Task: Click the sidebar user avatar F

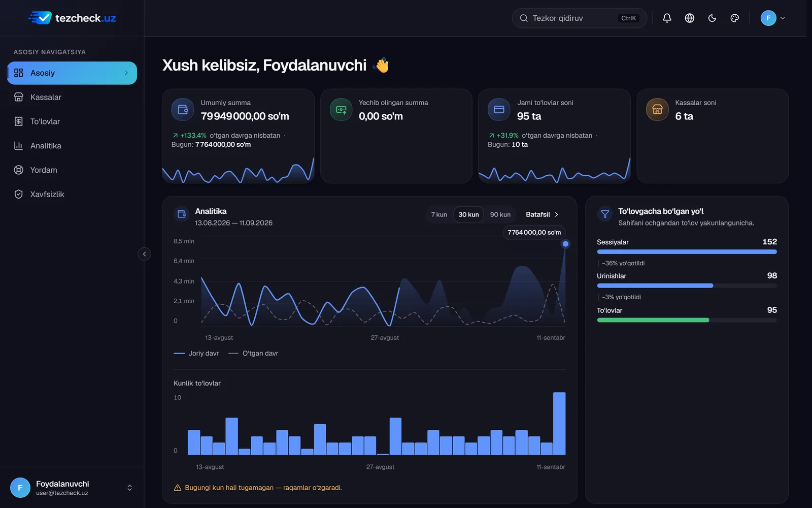Action: (x=20, y=488)
